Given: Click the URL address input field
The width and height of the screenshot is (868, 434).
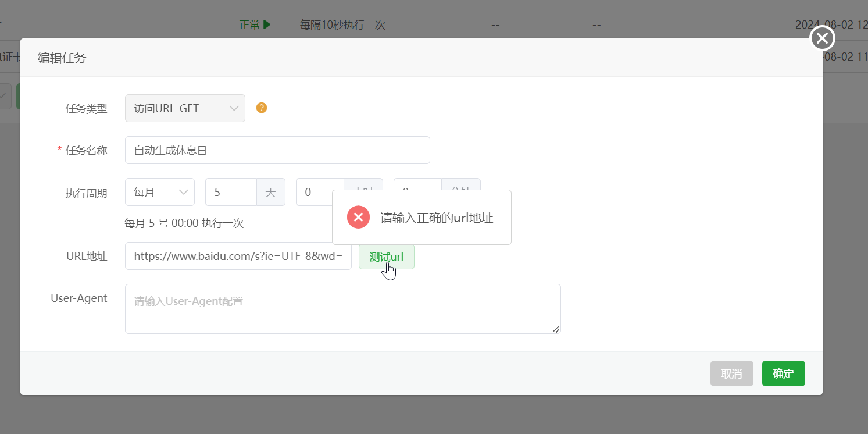Looking at the screenshot, I should 238,256.
